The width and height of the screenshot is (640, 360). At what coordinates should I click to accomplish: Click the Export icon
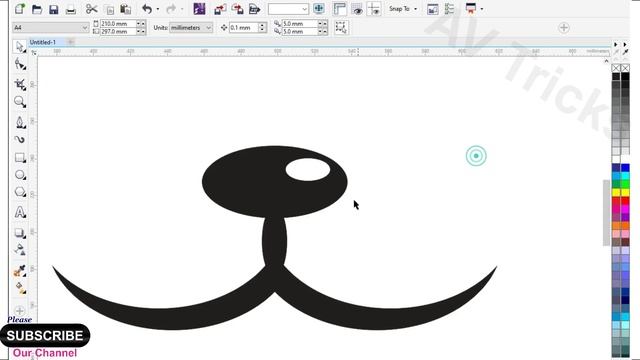(x=238, y=9)
